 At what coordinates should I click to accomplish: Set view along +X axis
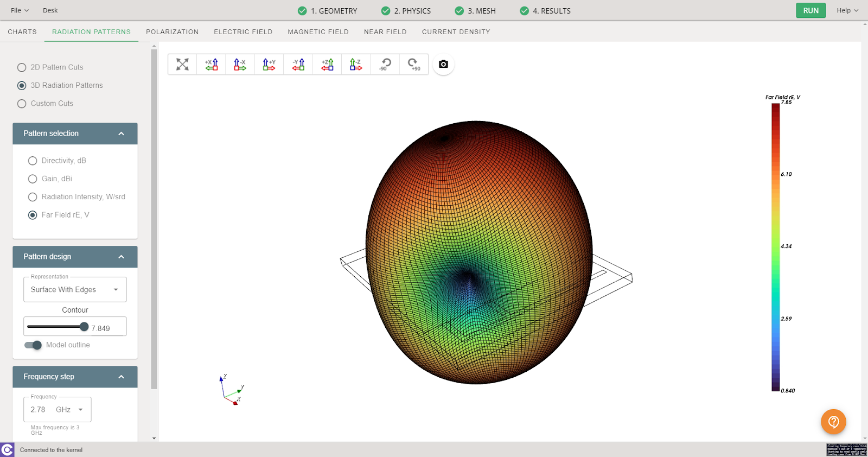(211, 65)
